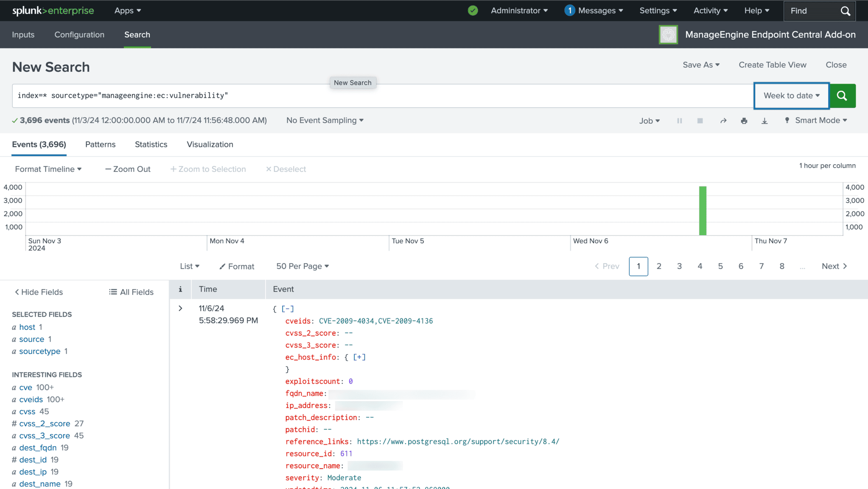Open the Format options button
868x489 pixels.
(x=237, y=266)
